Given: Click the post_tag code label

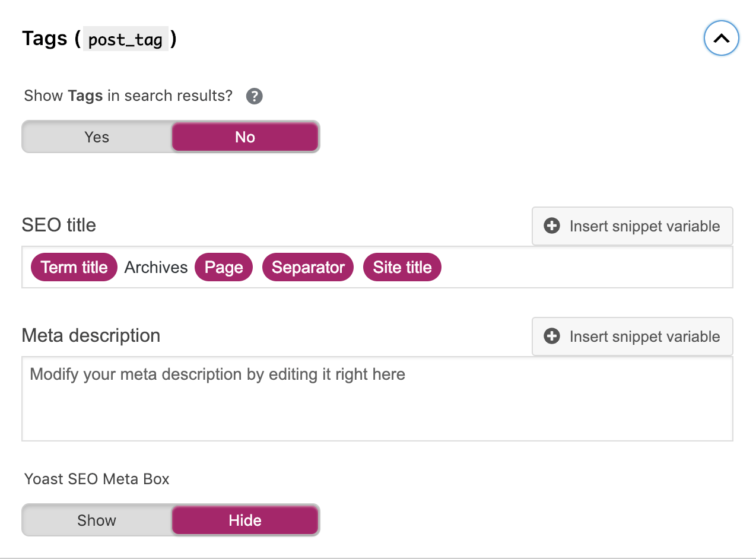Looking at the screenshot, I should [x=125, y=40].
